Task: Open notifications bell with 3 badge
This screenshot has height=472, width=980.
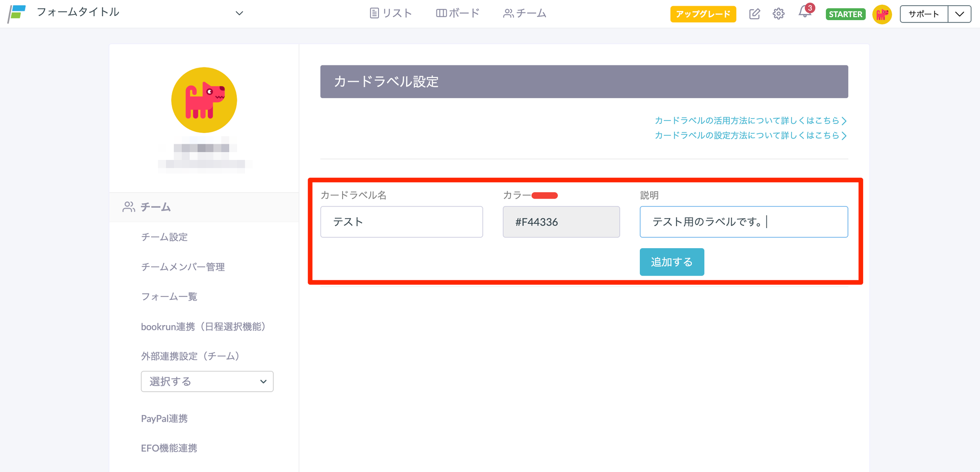Action: [x=805, y=13]
